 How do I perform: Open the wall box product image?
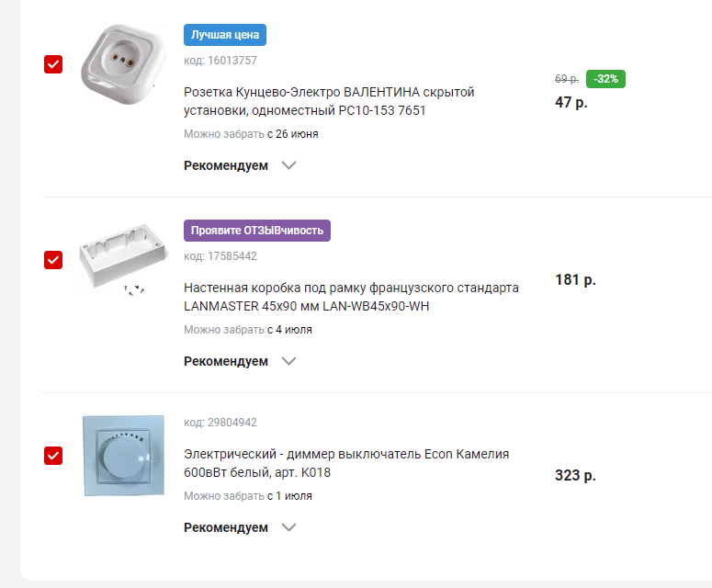[123, 259]
